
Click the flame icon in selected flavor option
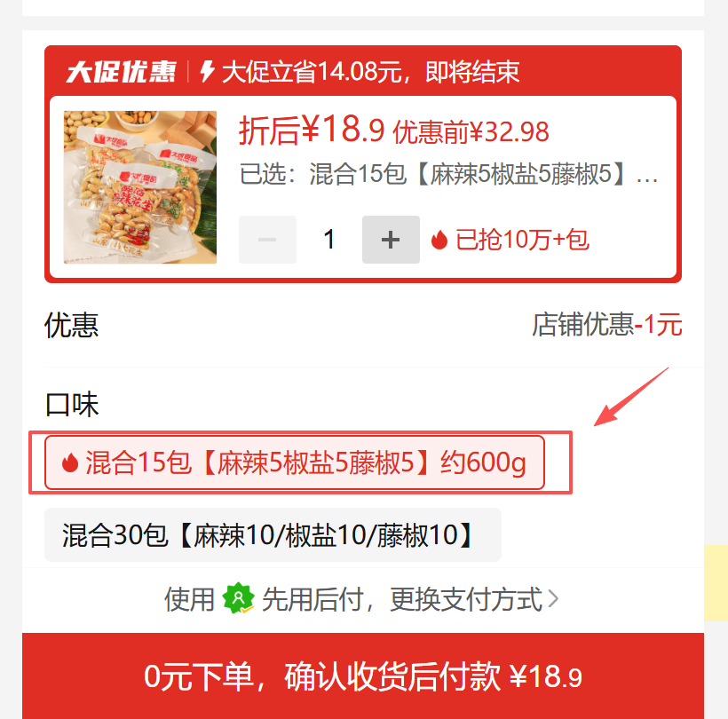(x=69, y=462)
